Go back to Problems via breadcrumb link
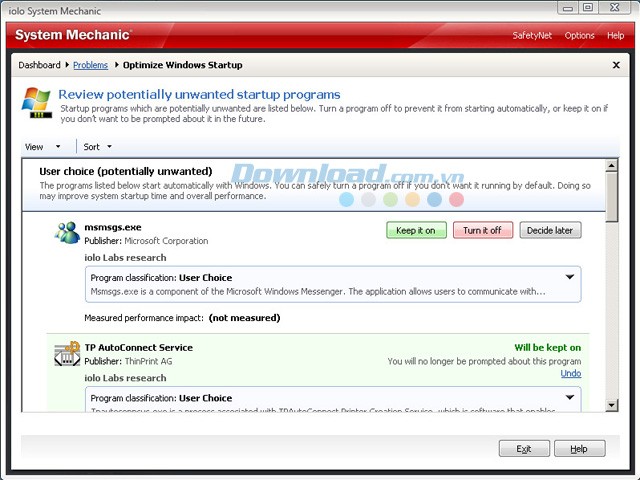Image resolution: width=640 pixels, height=480 pixels. [x=90, y=65]
